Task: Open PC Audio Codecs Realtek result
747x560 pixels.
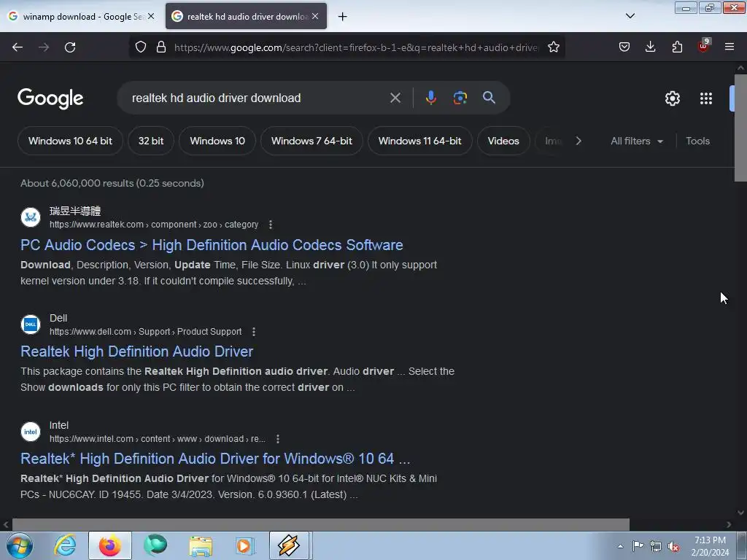Action: click(212, 245)
